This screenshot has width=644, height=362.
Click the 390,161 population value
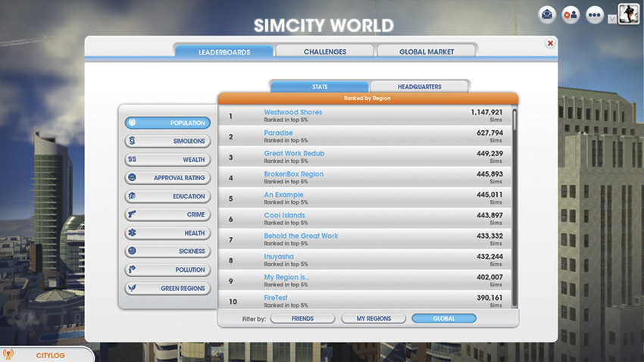[x=489, y=298]
